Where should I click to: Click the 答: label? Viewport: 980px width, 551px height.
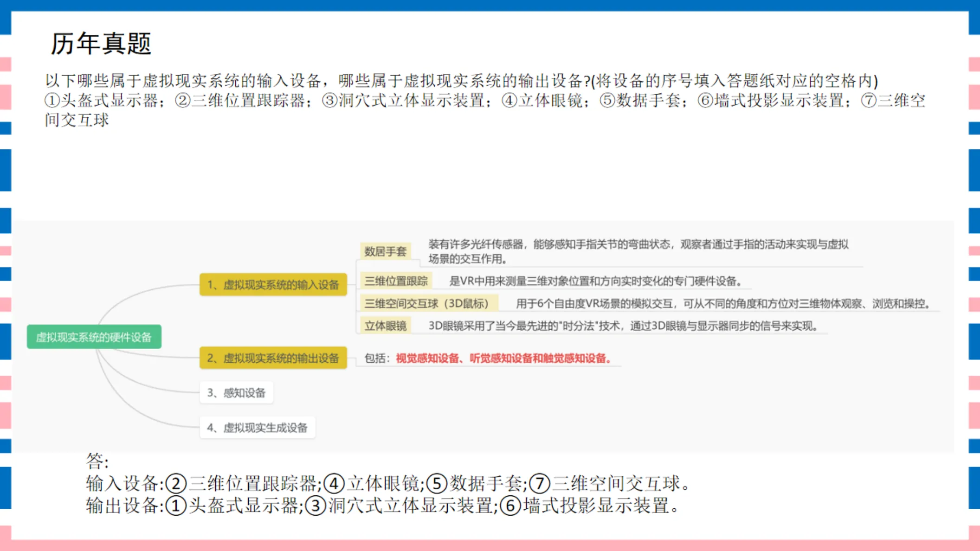pyautogui.click(x=97, y=461)
